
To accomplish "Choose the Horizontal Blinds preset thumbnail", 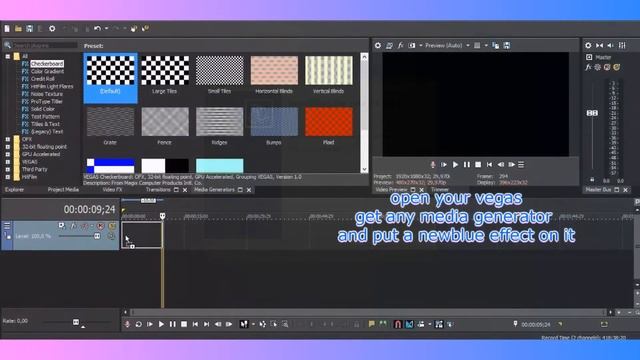I will tap(274, 71).
